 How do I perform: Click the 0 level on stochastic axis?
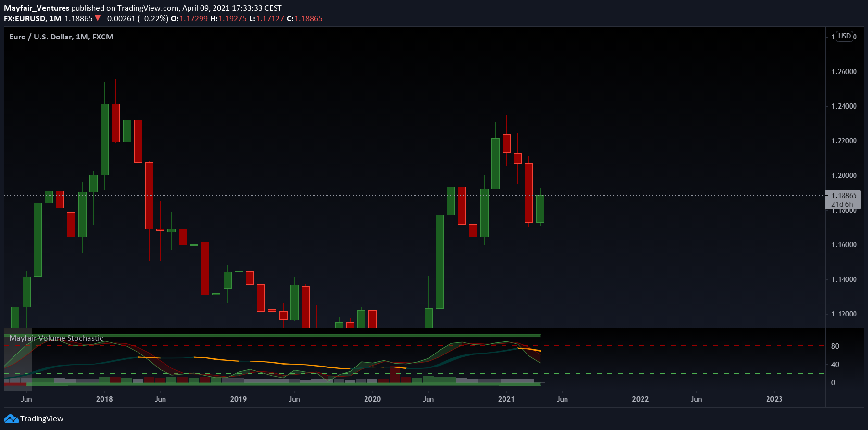(833, 382)
